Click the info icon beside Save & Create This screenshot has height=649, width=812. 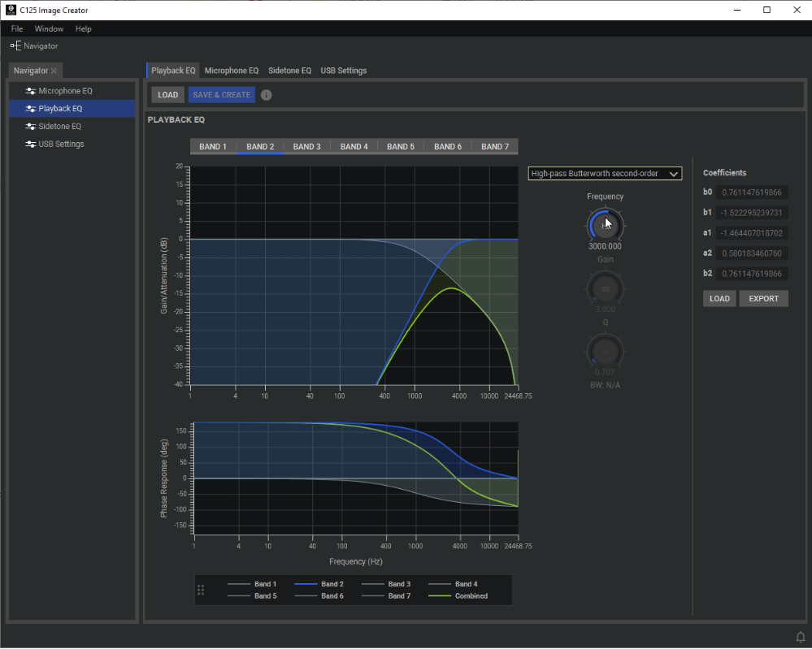(267, 95)
